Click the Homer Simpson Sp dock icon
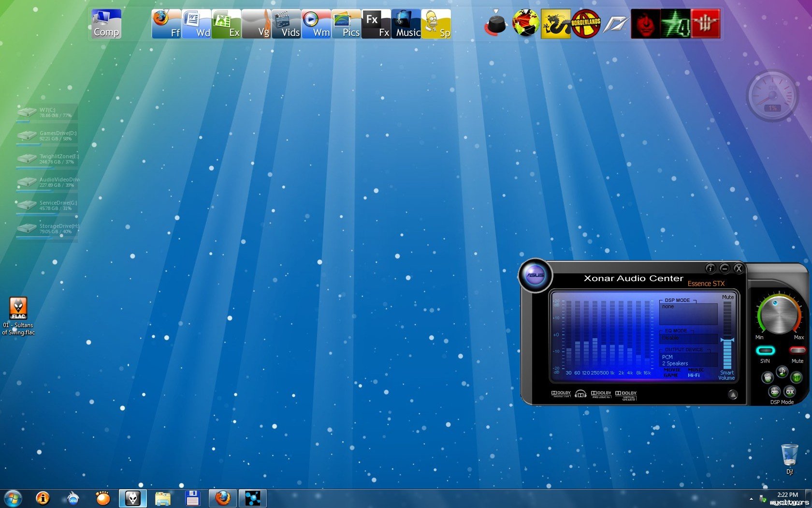Image resolution: width=812 pixels, height=508 pixels. (x=435, y=24)
